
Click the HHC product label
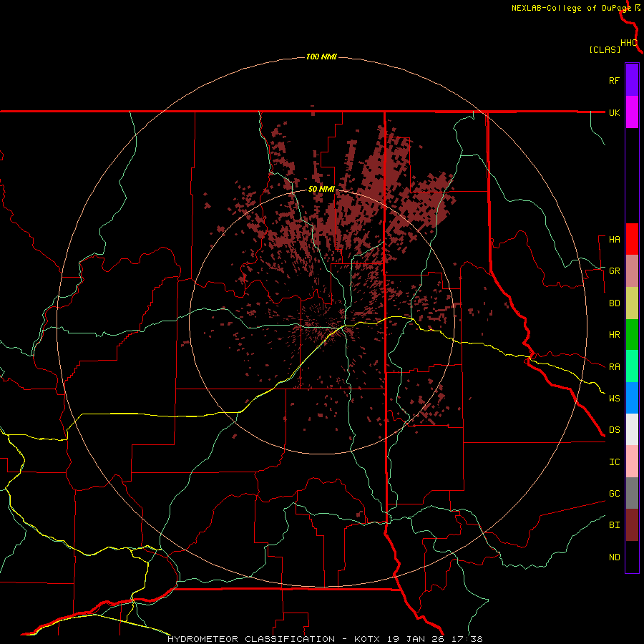[629, 43]
